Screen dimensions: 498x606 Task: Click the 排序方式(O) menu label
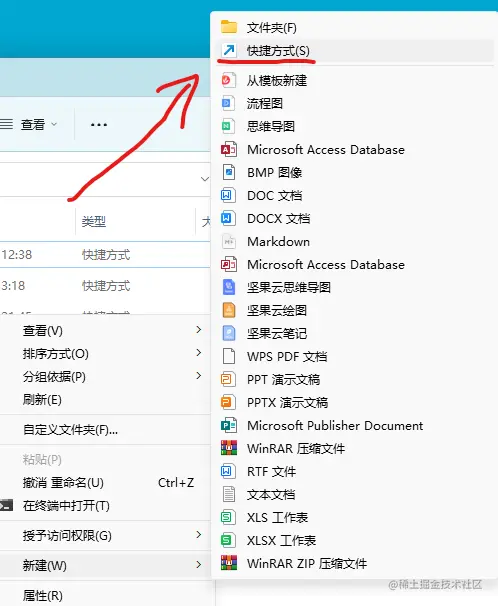[56, 354]
